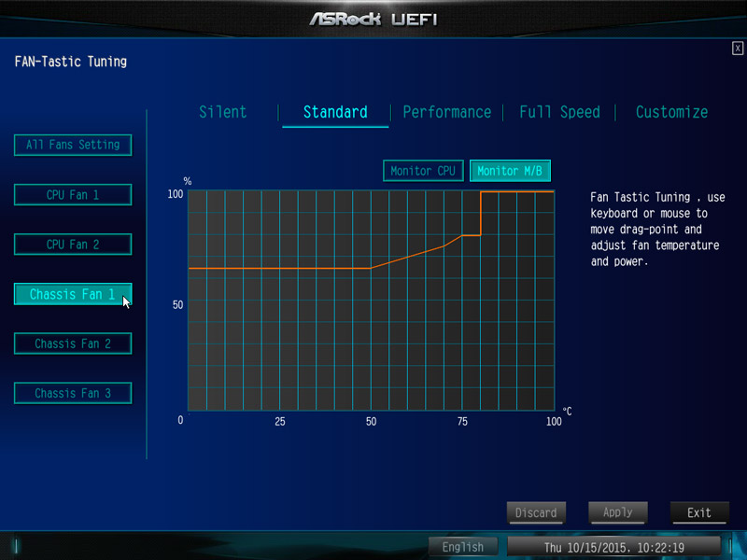Screen dimensions: 747x560
Task: Select Chassis Fan 2
Action: (x=73, y=343)
